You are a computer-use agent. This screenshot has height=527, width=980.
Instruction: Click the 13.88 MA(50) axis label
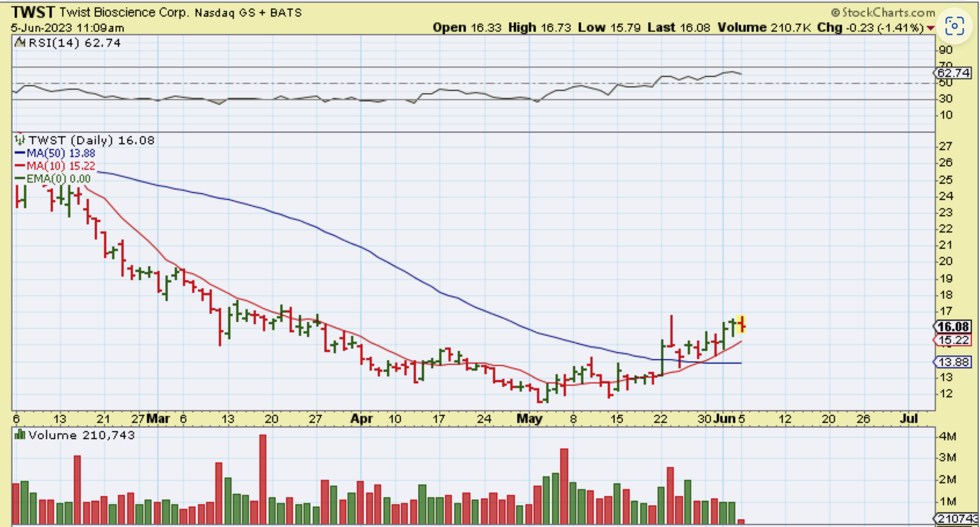click(x=953, y=362)
